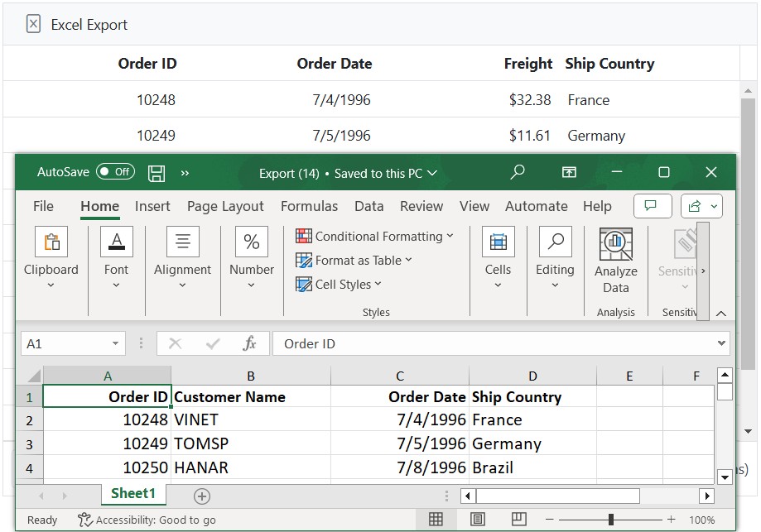Click the Select All corner triangle
761x532 pixels.
34,376
